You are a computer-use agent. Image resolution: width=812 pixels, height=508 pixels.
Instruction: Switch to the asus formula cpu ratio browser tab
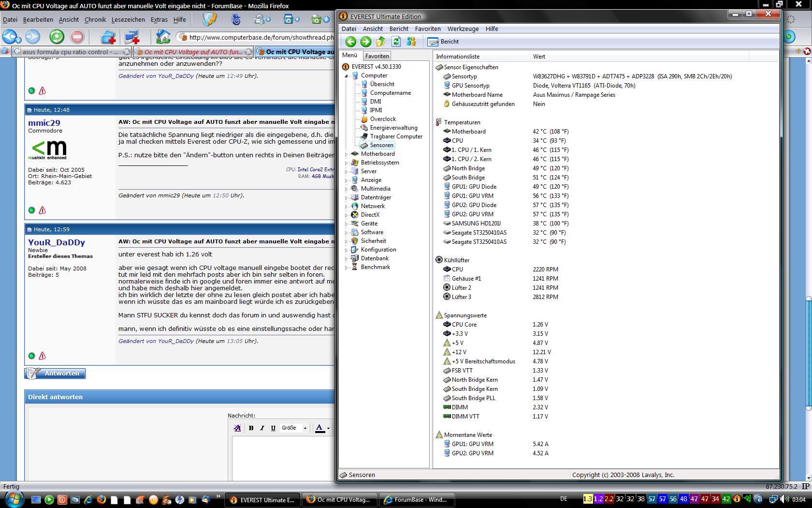[71, 52]
